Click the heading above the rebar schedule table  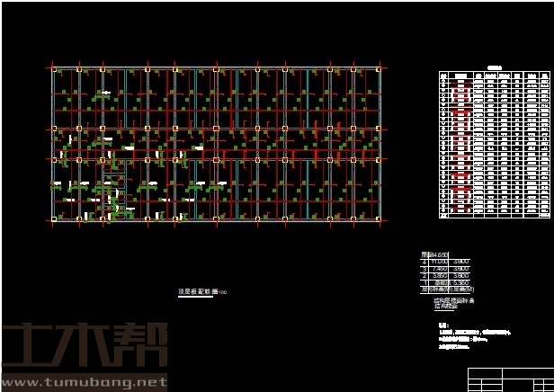[494, 67]
